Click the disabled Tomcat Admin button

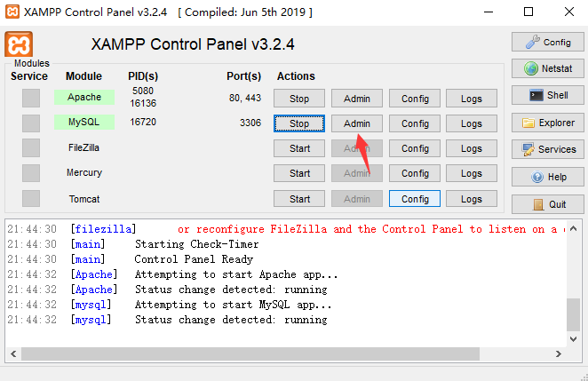pyautogui.click(x=357, y=199)
